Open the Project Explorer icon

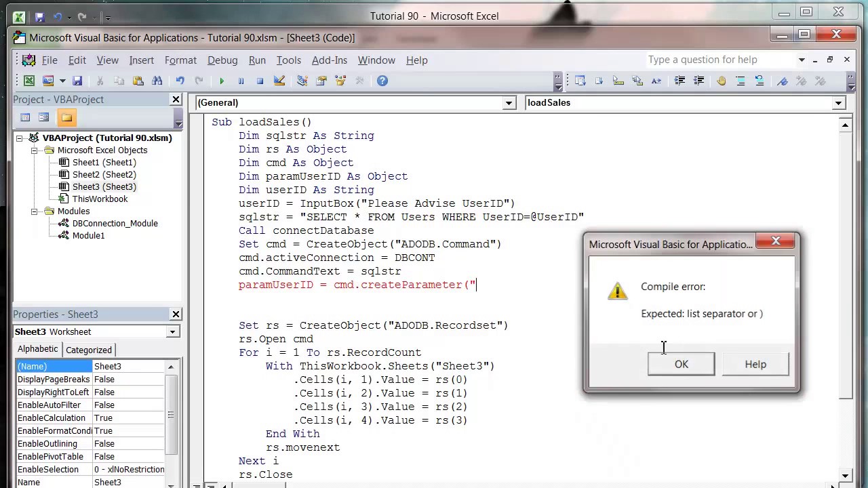click(302, 81)
